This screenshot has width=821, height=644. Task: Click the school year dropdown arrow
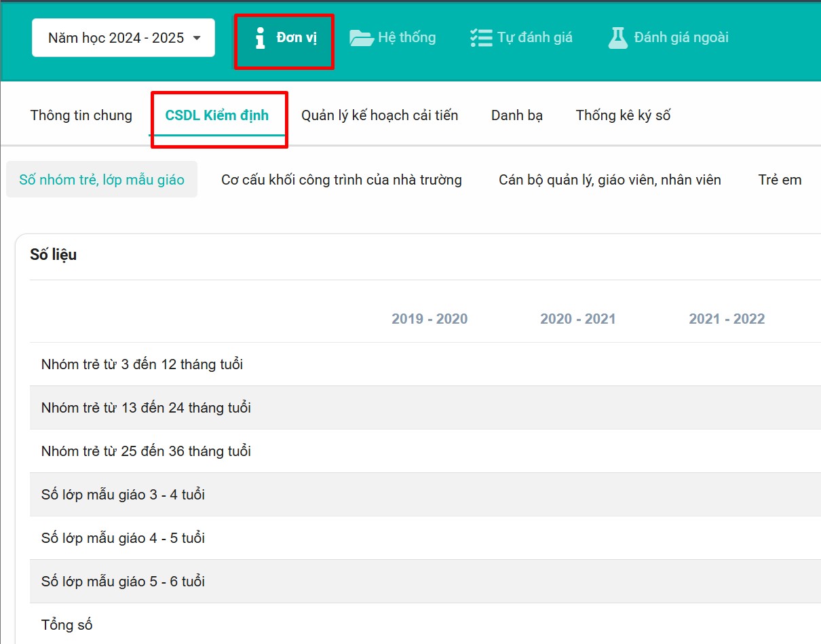197,38
